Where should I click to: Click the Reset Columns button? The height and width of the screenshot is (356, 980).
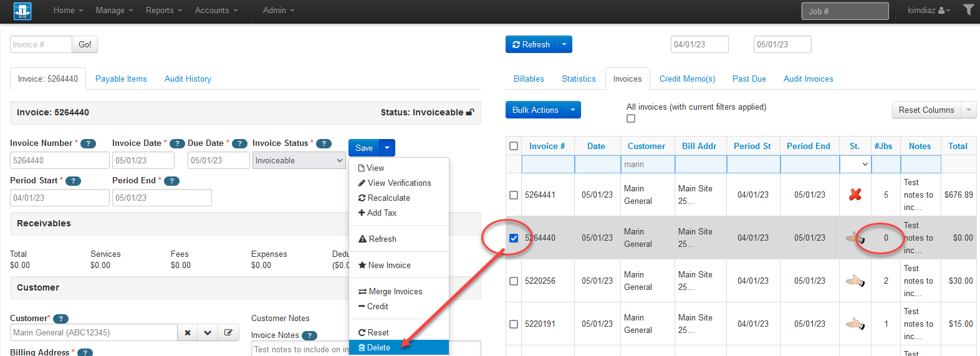click(926, 110)
